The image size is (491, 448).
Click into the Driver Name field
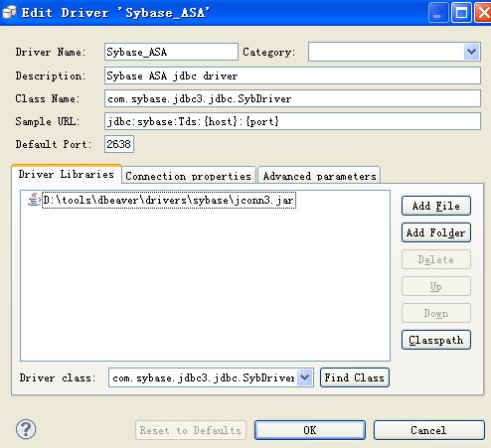click(171, 52)
